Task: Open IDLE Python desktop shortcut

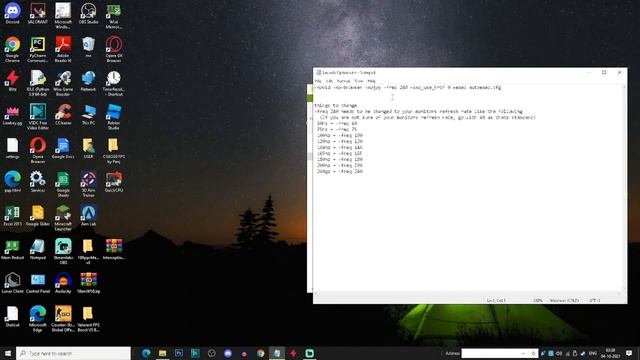Action: [38, 83]
